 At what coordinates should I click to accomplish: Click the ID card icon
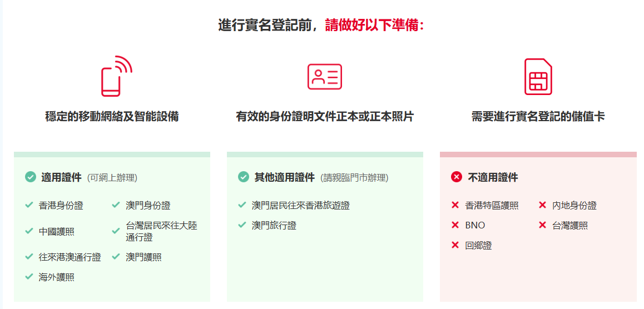point(324,77)
